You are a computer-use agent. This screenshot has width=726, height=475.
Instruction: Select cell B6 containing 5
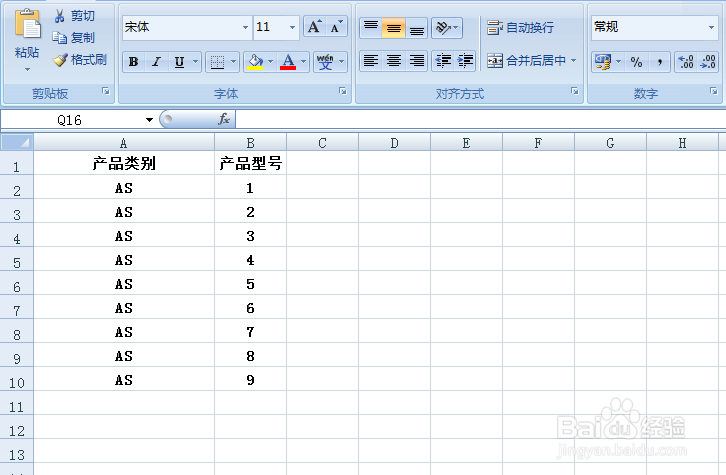[250, 283]
